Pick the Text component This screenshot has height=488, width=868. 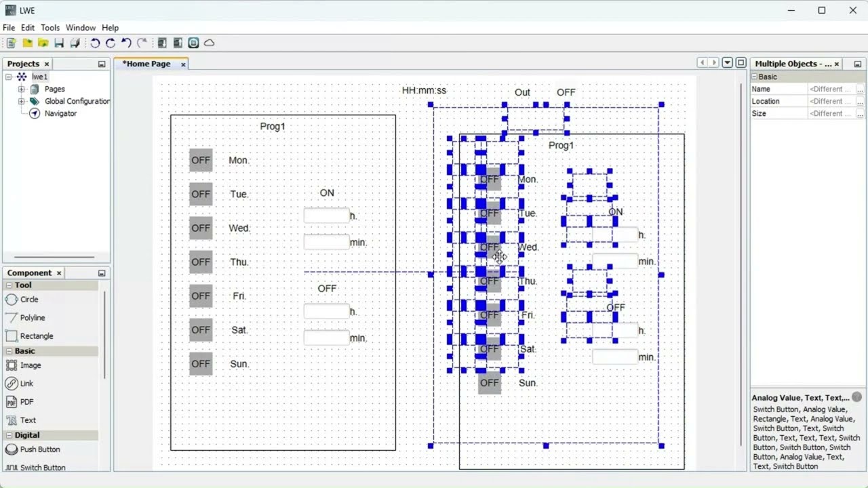(21, 420)
